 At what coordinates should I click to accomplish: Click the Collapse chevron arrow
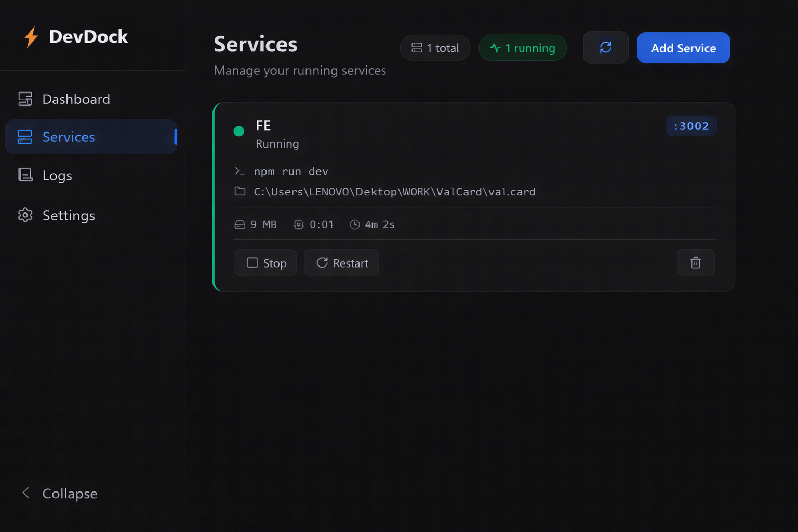26,493
